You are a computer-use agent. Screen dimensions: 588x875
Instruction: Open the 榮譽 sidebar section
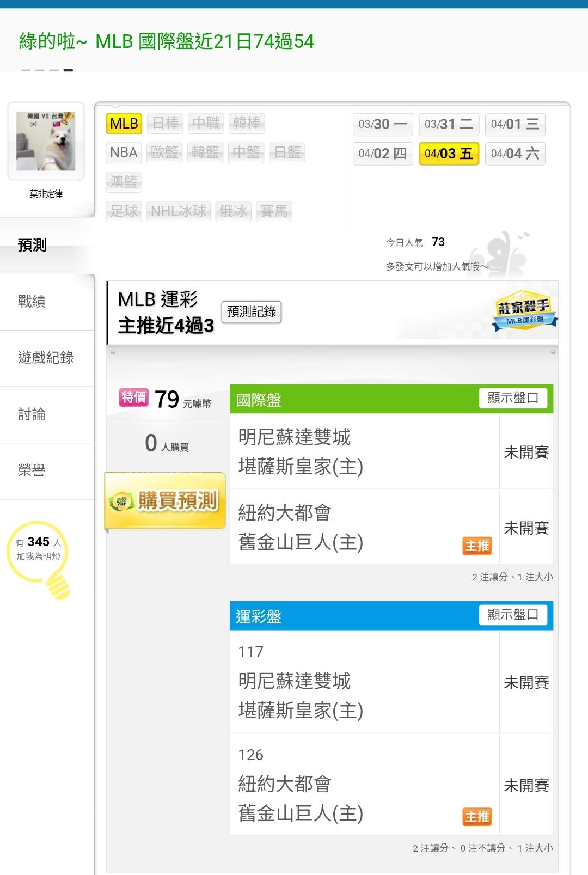[32, 470]
